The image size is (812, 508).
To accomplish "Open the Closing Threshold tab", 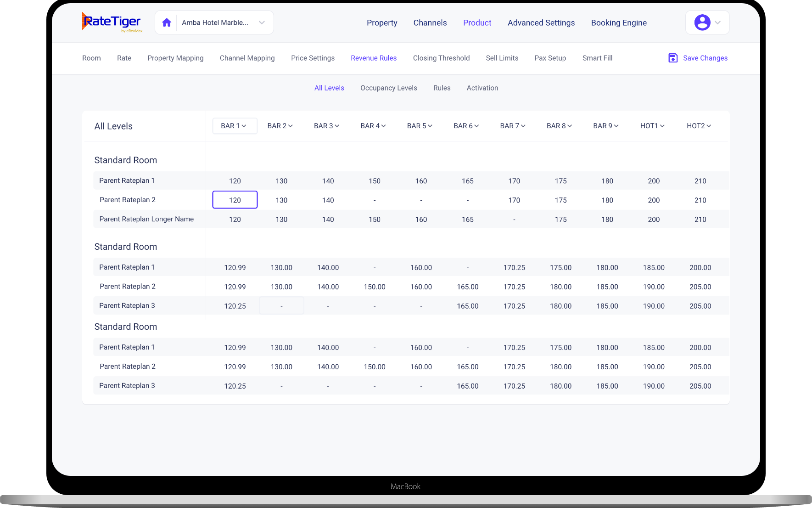I will pyautogui.click(x=441, y=58).
